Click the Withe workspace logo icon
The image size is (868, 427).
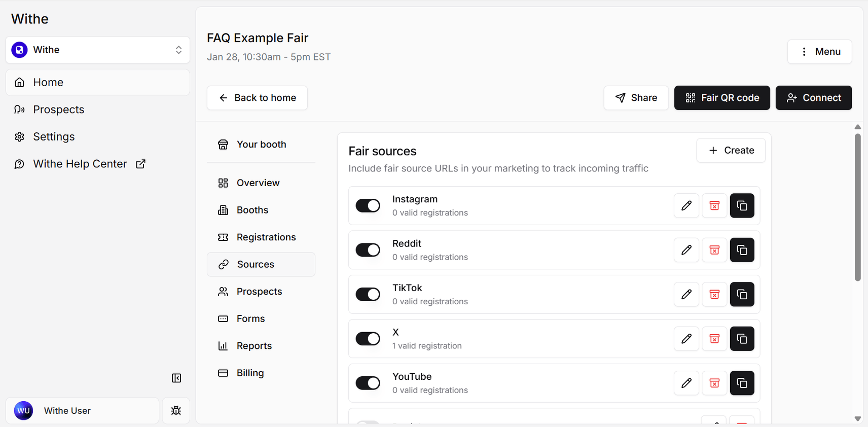(19, 50)
